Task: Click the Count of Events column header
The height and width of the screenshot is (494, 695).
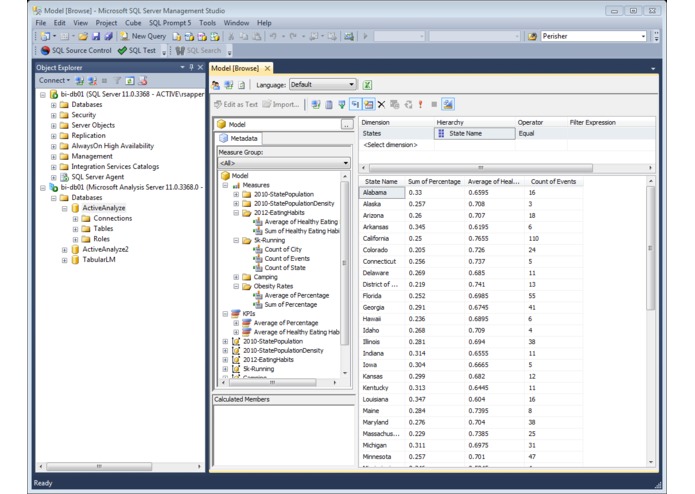Action: [553, 182]
